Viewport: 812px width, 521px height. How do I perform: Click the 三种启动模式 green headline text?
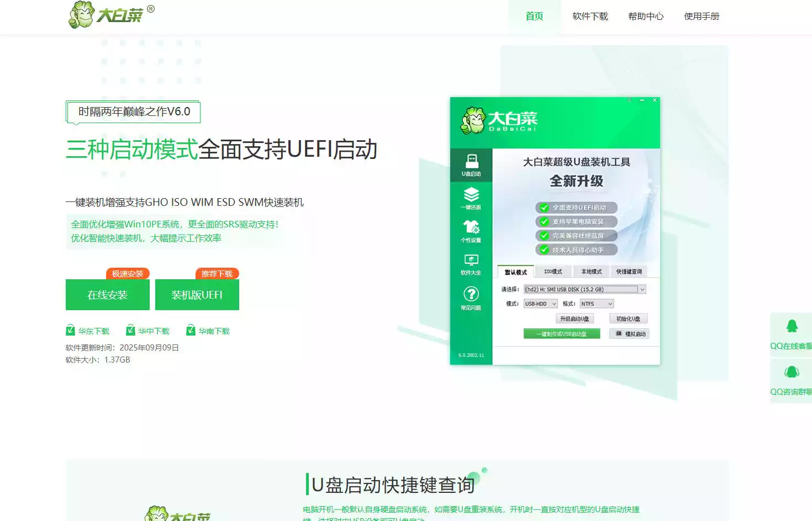coord(131,150)
